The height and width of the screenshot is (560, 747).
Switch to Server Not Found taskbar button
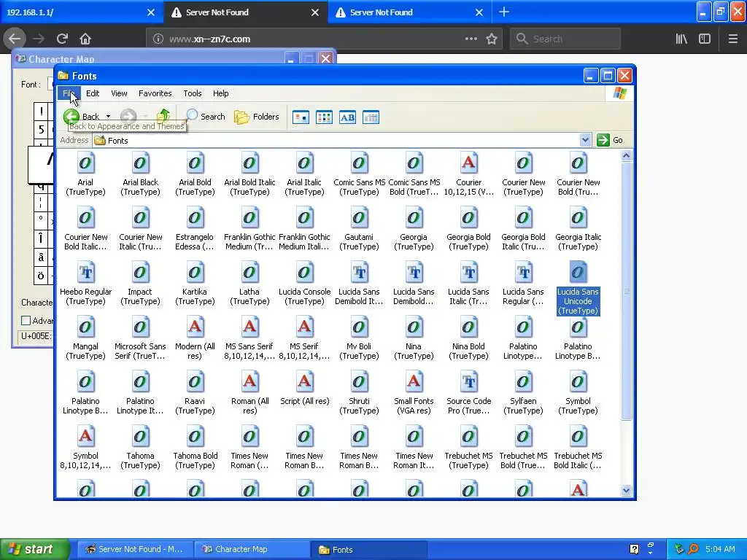point(135,549)
